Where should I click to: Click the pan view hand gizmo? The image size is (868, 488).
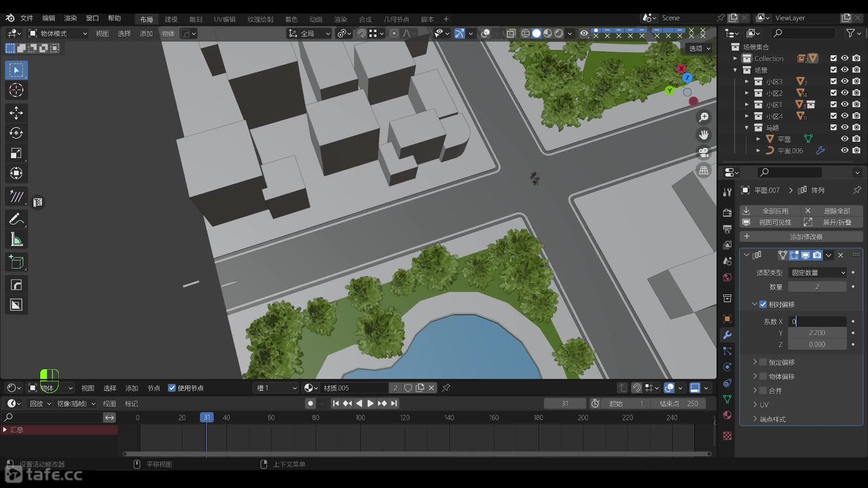pyautogui.click(x=704, y=135)
